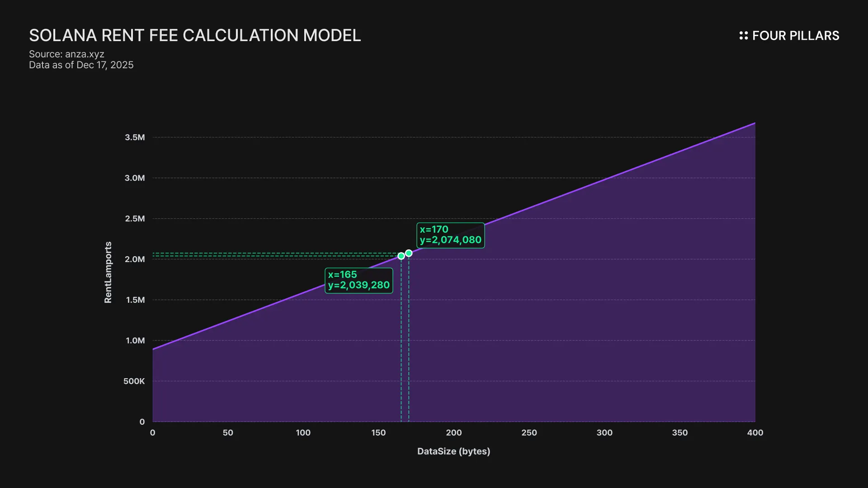Select the green data point at x=170
868x488 pixels.
point(409,253)
